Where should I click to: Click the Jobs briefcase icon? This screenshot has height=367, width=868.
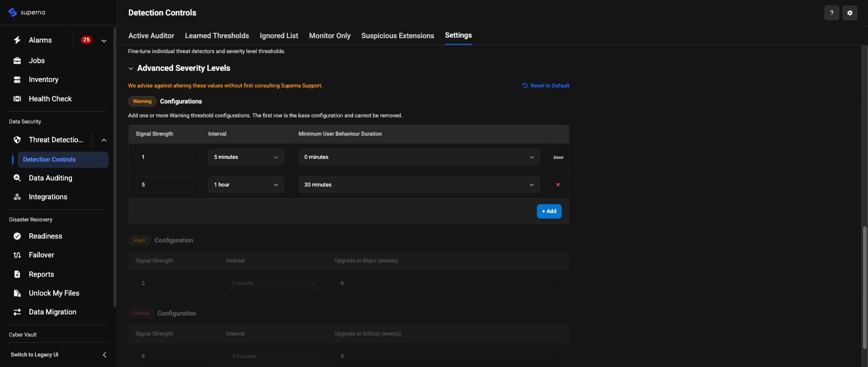tap(17, 61)
